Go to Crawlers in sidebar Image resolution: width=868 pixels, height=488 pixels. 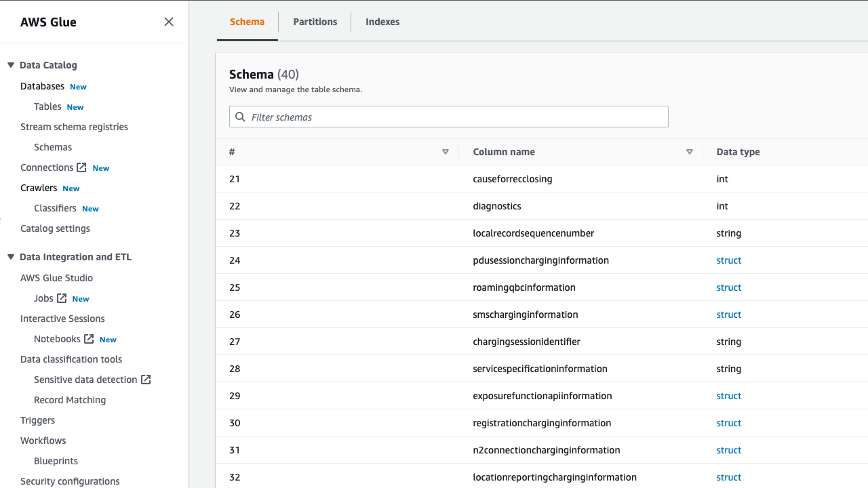pyautogui.click(x=39, y=188)
